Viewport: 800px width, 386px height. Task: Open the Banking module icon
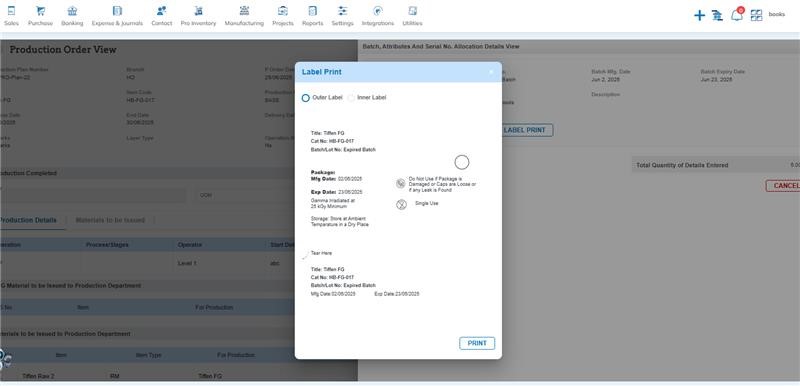pos(72,11)
